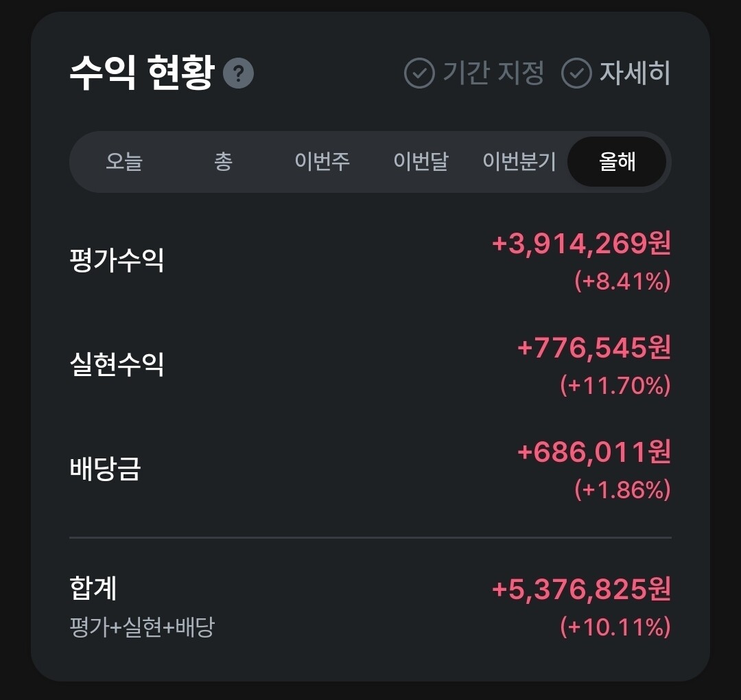Click the +5,376,825원 total amount

click(x=581, y=590)
